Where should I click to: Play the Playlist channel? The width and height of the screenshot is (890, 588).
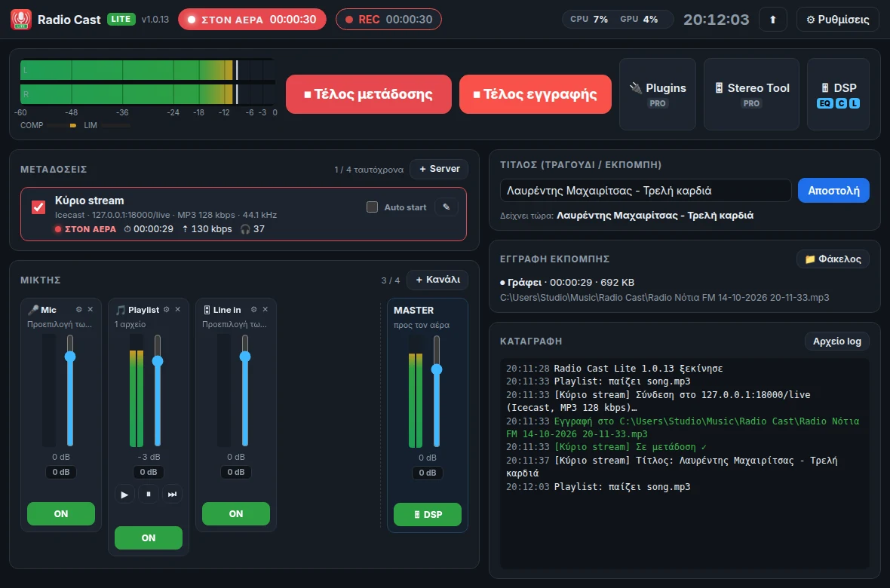click(124, 495)
